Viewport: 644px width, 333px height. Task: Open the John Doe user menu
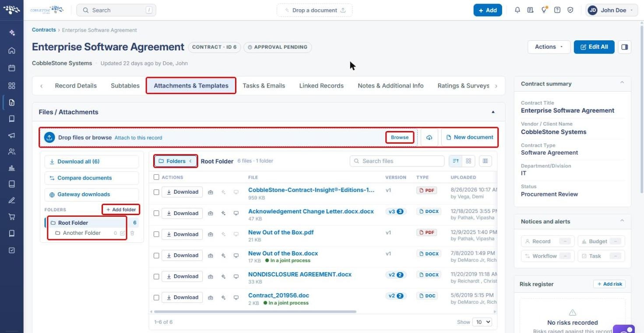(x=612, y=10)
